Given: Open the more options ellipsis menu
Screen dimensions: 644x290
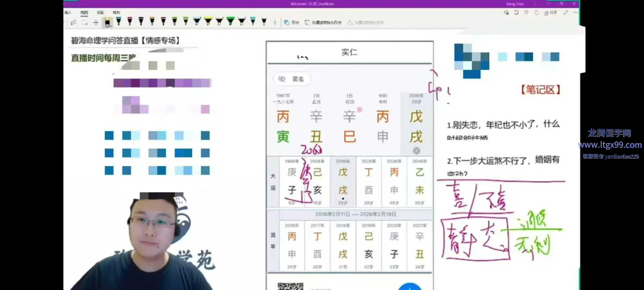Looking at the screenshot, I should pos(575,12).
